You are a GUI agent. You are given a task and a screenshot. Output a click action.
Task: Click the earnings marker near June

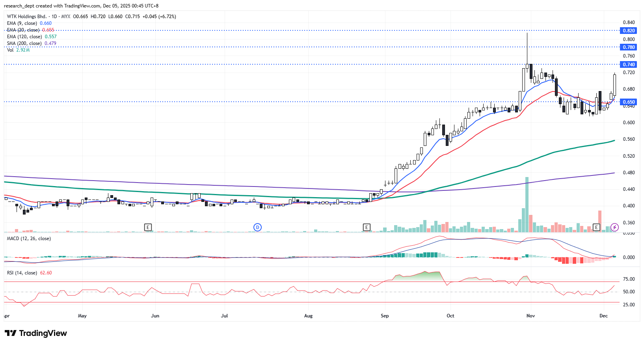(148, 227)
